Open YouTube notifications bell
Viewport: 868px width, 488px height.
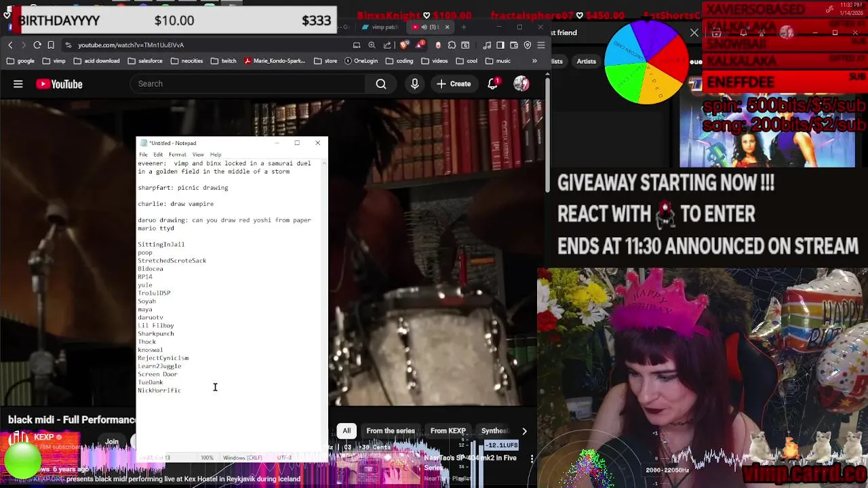click(493, 84)
